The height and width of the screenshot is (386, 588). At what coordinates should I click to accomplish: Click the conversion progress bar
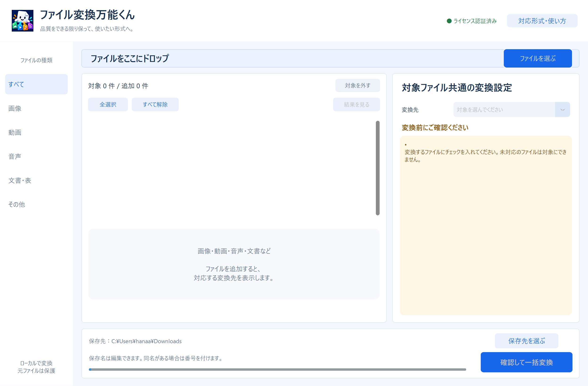coord(278,370)
